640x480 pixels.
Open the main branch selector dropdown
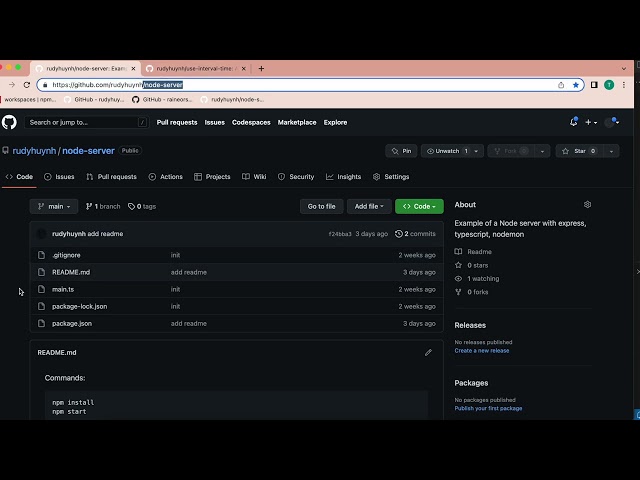(54, 207)
